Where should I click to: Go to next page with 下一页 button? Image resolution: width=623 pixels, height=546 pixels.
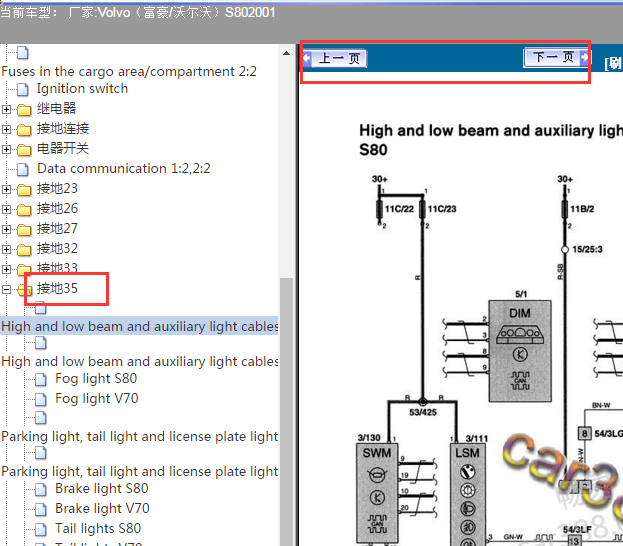pyautogui.click(x=556, y=57)
